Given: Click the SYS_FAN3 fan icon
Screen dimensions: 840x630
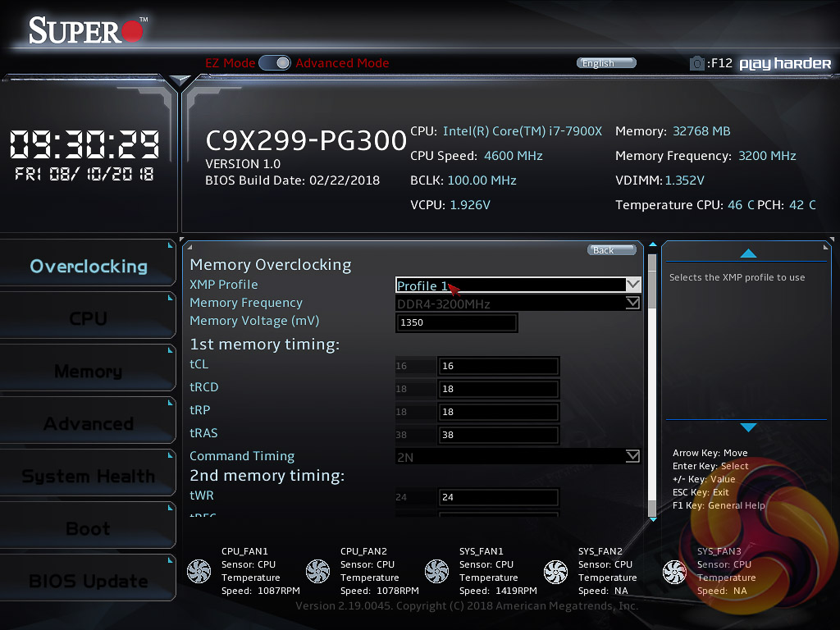Looking at the screenshot, I should coord(674,571).
